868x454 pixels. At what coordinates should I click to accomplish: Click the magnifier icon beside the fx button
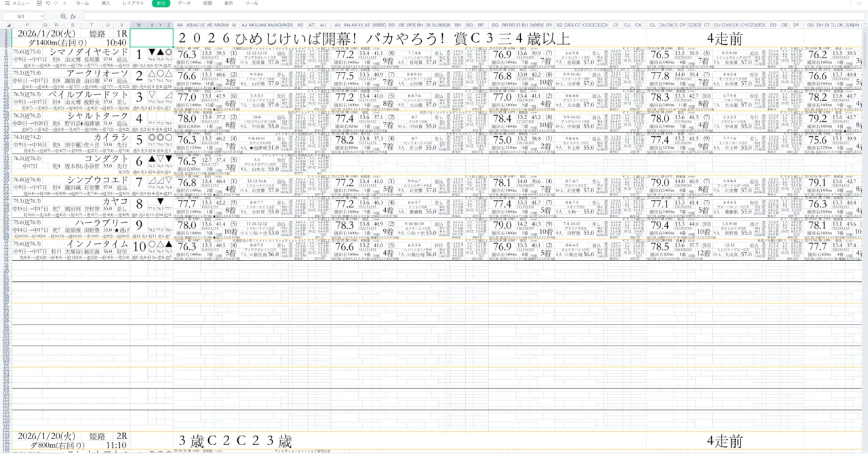63,16
